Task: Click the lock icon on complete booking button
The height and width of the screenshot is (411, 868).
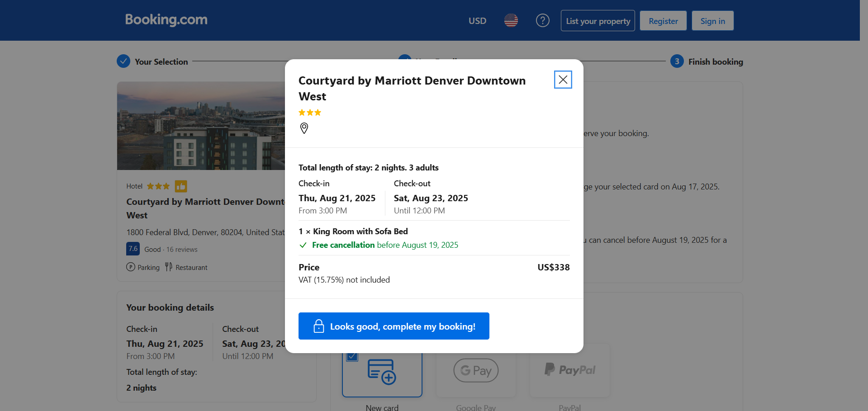Action: click(x=319, y=326)
